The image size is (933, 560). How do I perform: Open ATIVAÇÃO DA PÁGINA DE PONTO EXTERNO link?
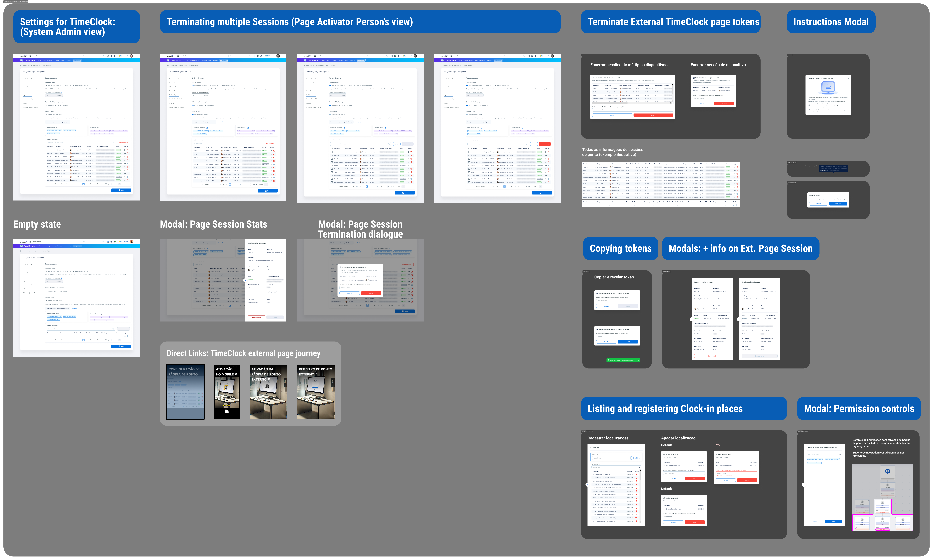(266, 374)
